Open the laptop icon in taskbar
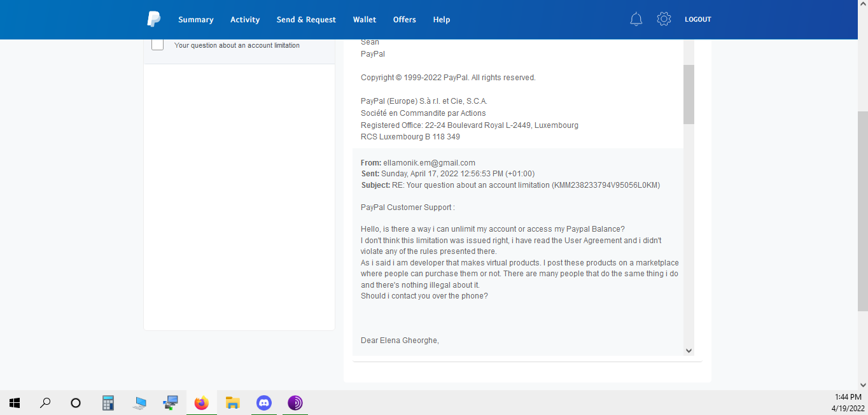 tap(139, 402)
